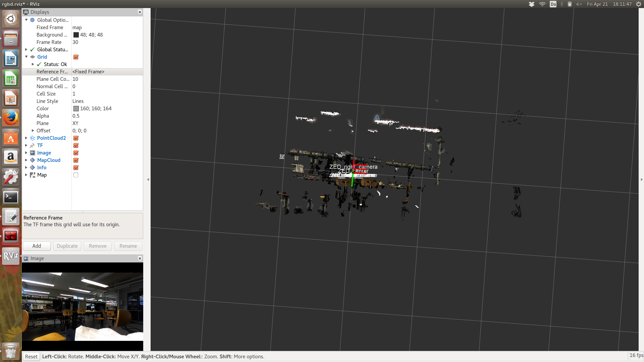Disable the TF display checkbox
Screen dimensions: 644x362
76,145
